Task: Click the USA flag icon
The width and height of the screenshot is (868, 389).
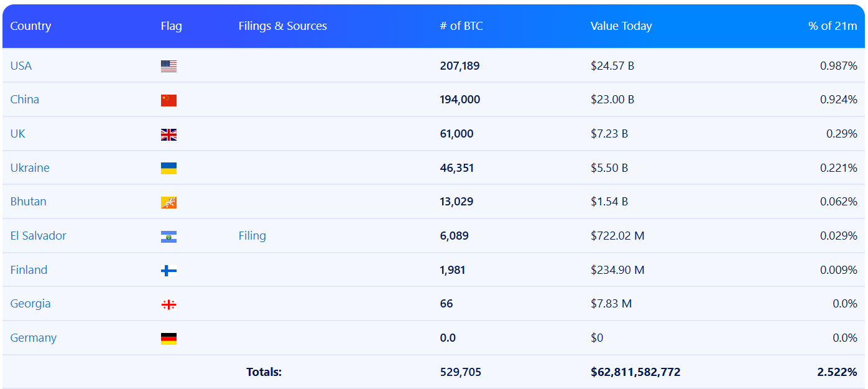Action: (169, 66)
